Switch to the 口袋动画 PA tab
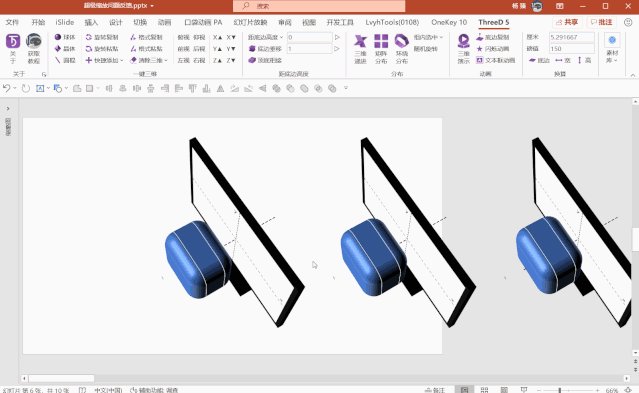Viewport: 639px width, 393px height. point(203,22)
